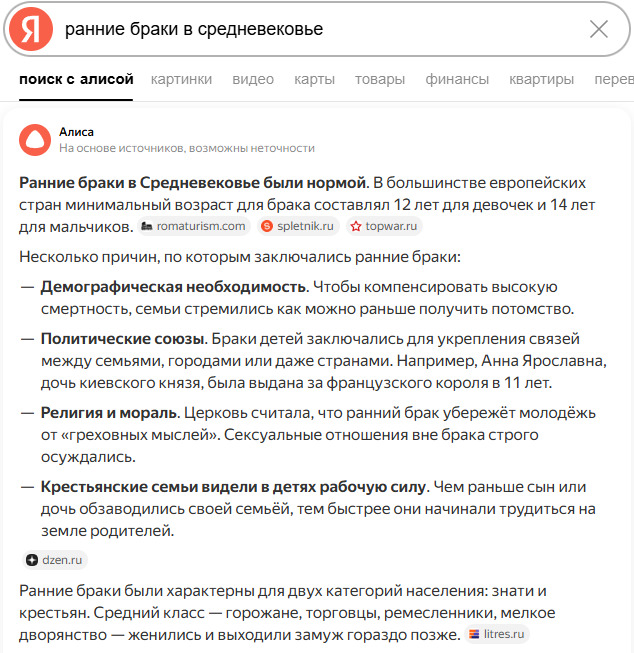
Task: Switch to the «видео» tab
Action: [x=253, y=80]
